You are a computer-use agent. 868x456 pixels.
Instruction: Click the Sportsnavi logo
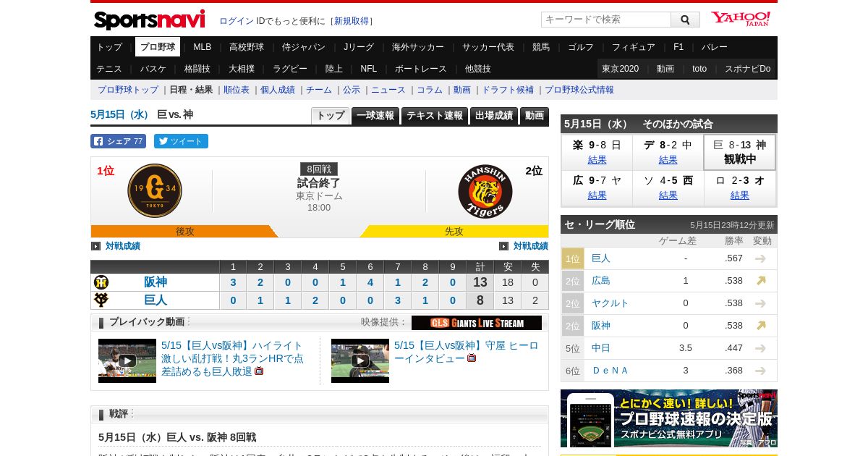(149, 20)
